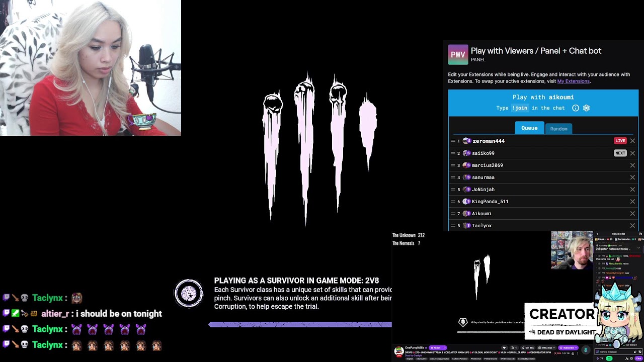Click Get Bits in embedded stream
This screenshot has width=644, height=362.
528,347
